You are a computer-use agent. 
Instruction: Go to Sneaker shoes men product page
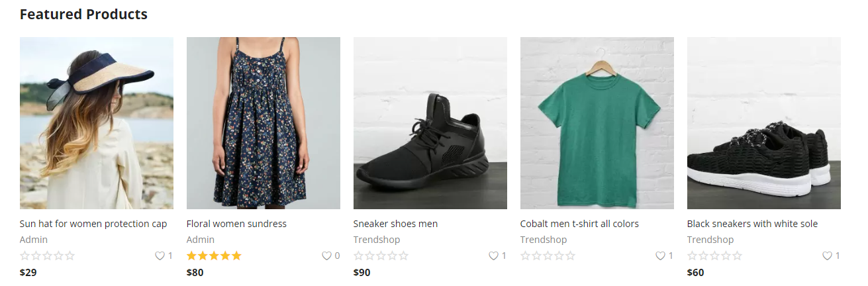[395, 224]
